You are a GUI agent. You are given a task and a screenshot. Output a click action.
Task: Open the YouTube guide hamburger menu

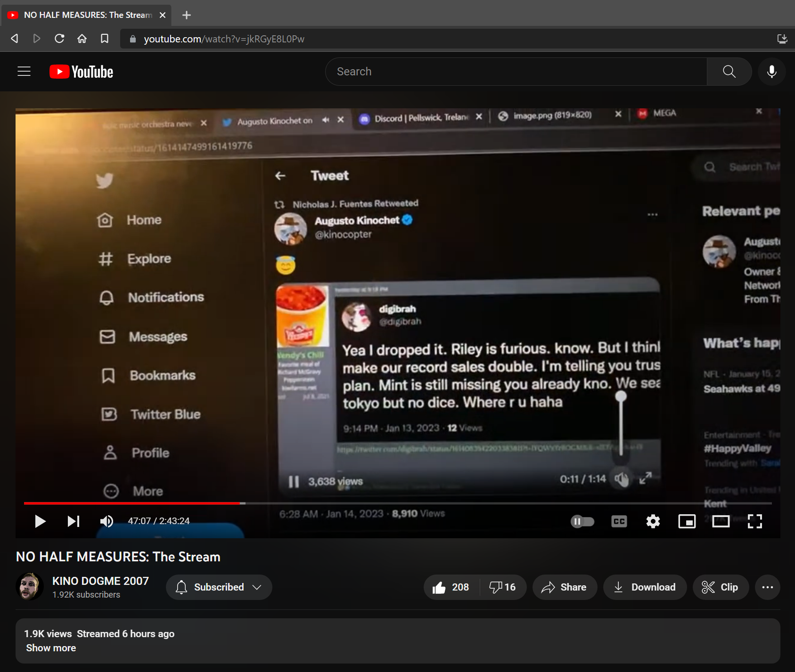[24, 72]
